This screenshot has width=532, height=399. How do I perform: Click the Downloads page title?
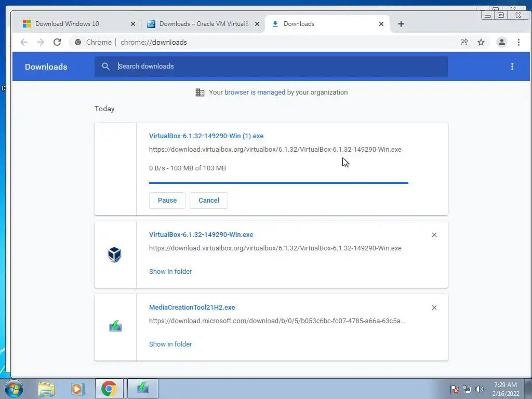46,67
